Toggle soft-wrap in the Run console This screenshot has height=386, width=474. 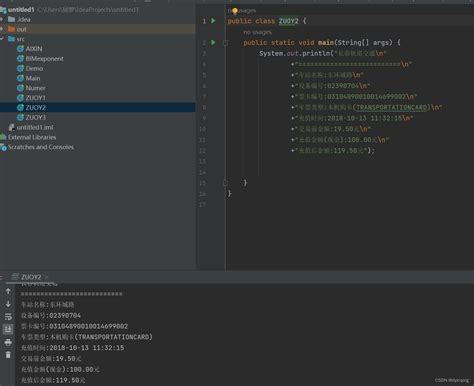coord(8,317)
